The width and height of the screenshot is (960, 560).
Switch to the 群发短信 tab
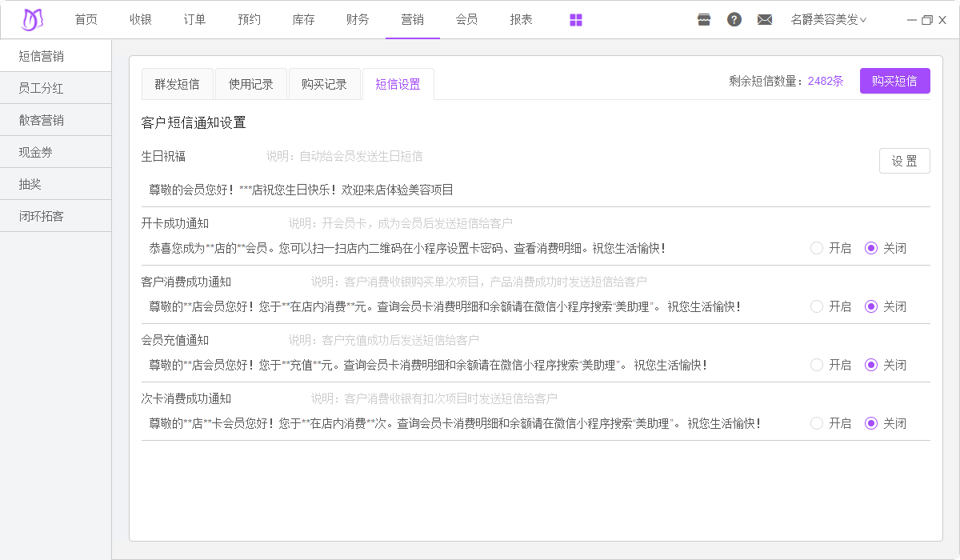177,84
